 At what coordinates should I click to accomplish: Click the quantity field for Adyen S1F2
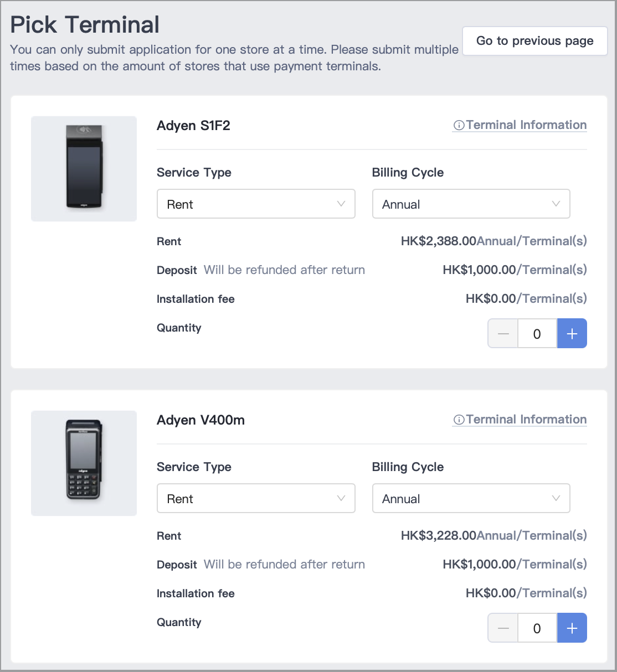(x=537, y=333)
